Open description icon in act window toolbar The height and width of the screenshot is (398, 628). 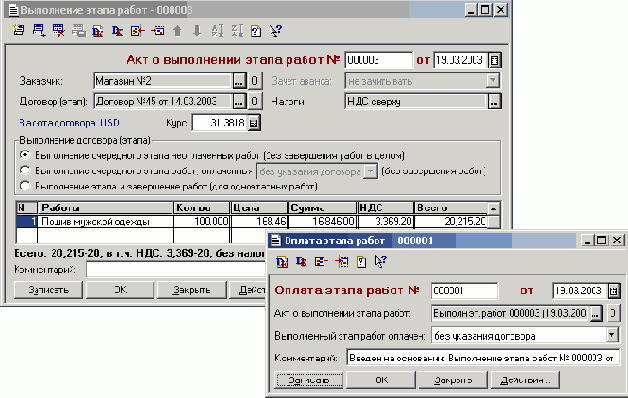[x=256, y=31]
